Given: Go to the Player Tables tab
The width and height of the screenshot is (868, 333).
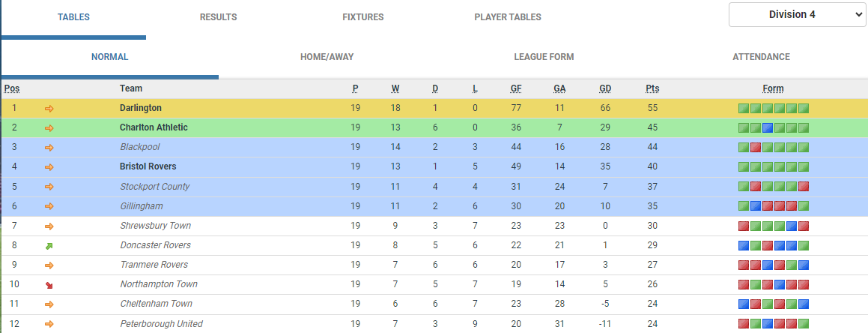Looking at the screenshot, I should click(x=508, y=17).
